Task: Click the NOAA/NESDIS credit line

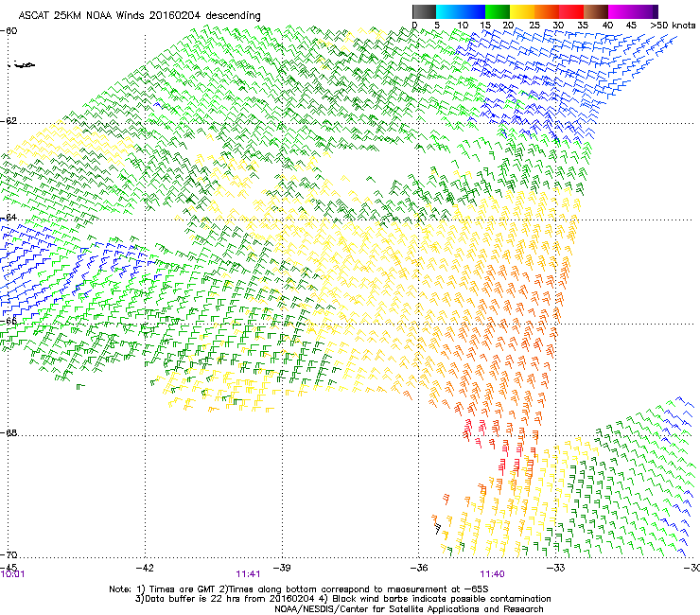Action: pyautogui.click(x=409, y=609)
